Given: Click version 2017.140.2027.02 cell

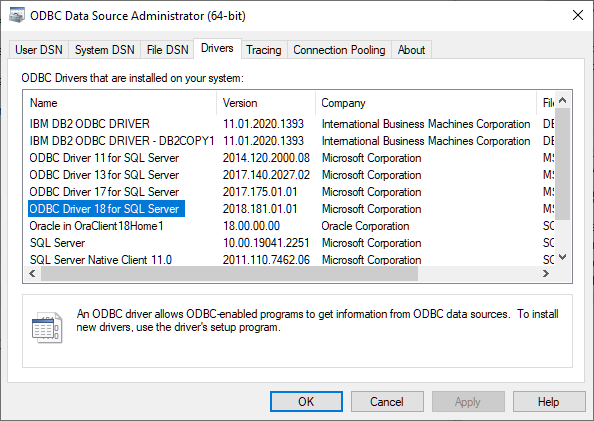Looking at the screenshot, I should (x=266, y=175).
